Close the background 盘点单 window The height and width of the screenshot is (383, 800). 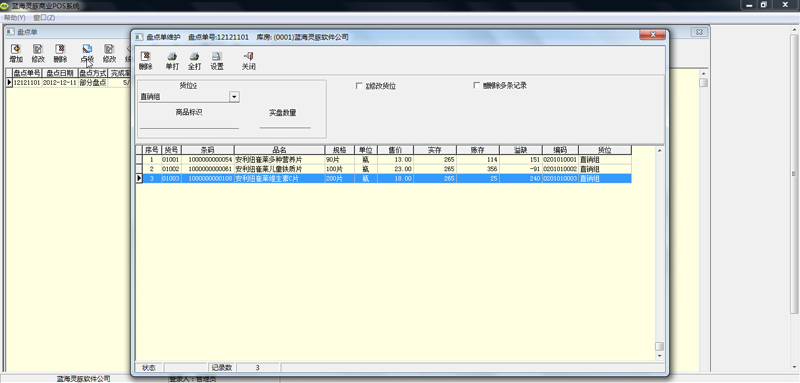pyautogui.click(x=699, y=32)
